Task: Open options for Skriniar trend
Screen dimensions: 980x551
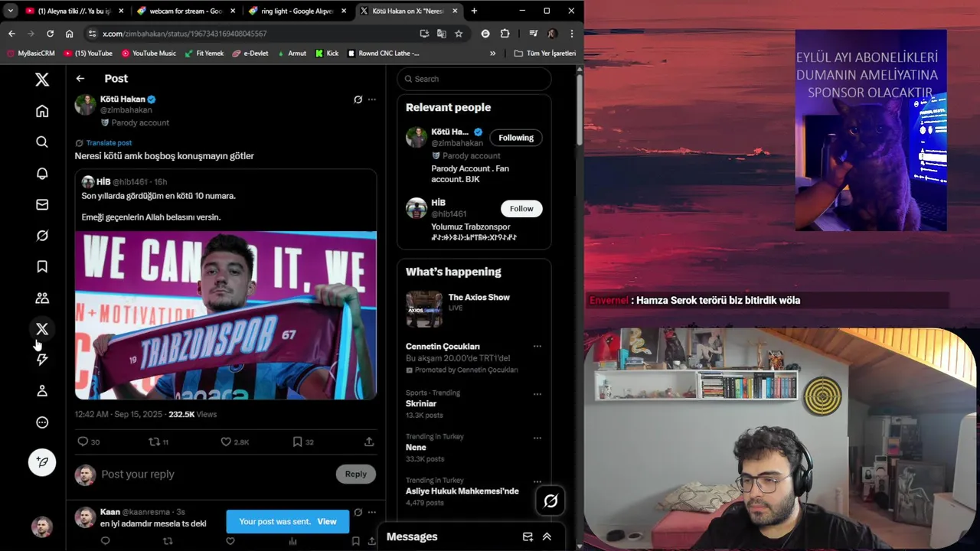Action: (x=537, y=394)
